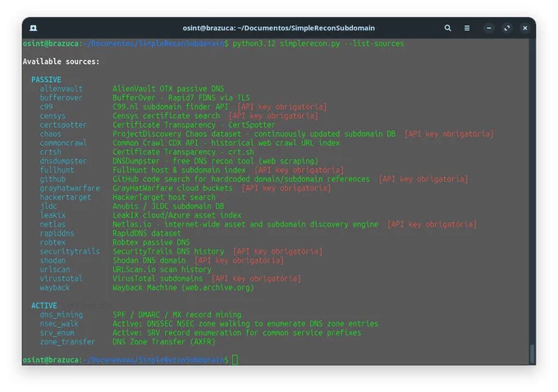Select the 'dns_mining' source name

[62, 315]
